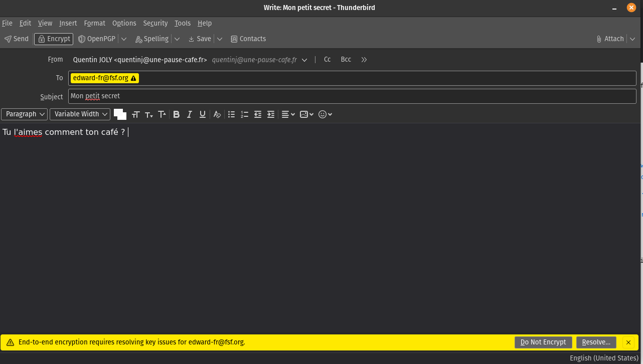
Task: Open the text alignment dropdown
Action: (x=288, y=114)
